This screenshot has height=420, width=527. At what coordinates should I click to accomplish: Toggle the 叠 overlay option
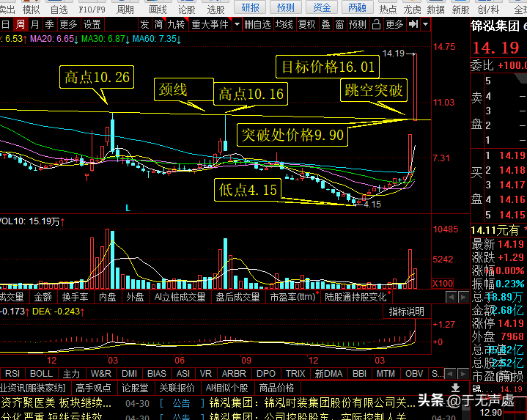point(325,24)
